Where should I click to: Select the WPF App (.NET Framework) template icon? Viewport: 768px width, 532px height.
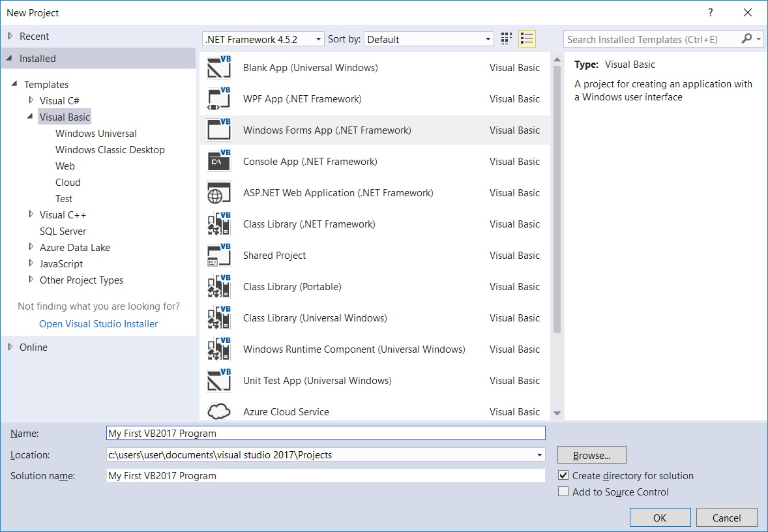(218, 98)
